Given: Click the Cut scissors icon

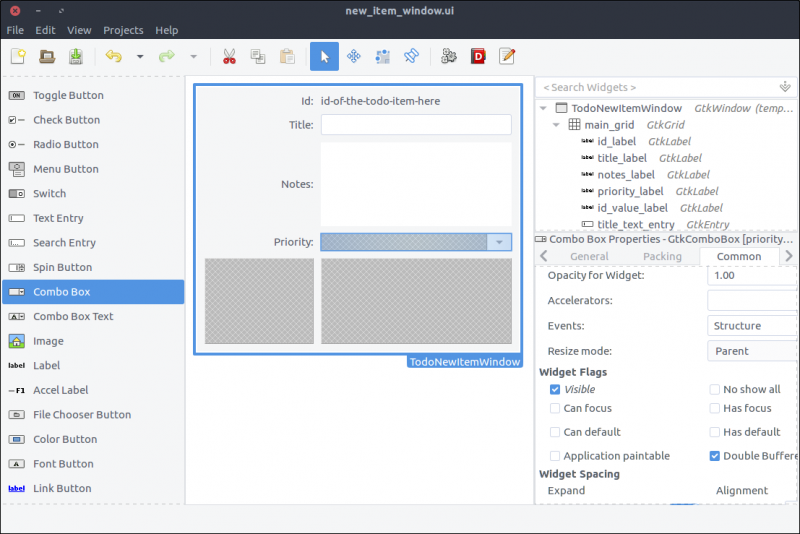Looking at the screenshot, I should 229,57.
